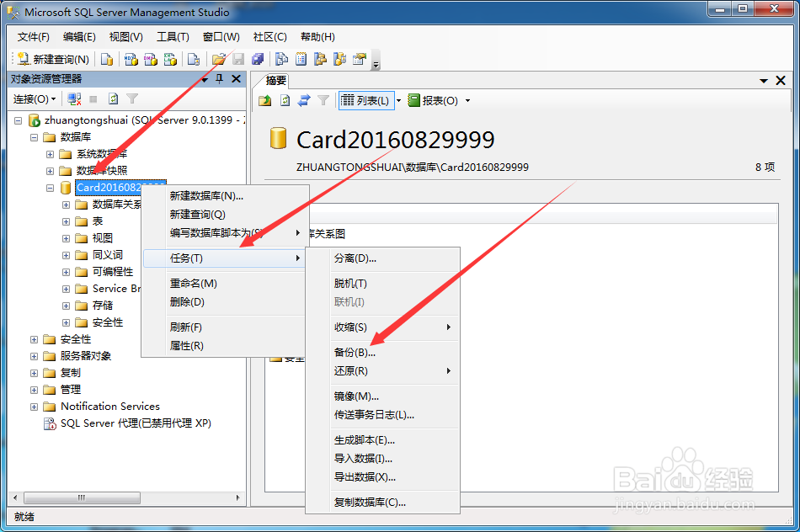The height and width of the screenshot is (532, 800).
Task: Expand the 表 folder in the tree
Action: 66,221
